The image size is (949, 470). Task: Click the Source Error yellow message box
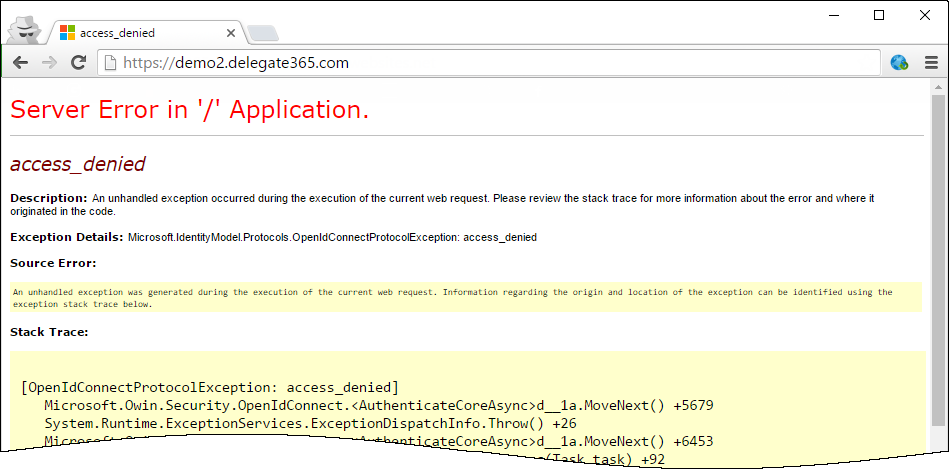466,297
